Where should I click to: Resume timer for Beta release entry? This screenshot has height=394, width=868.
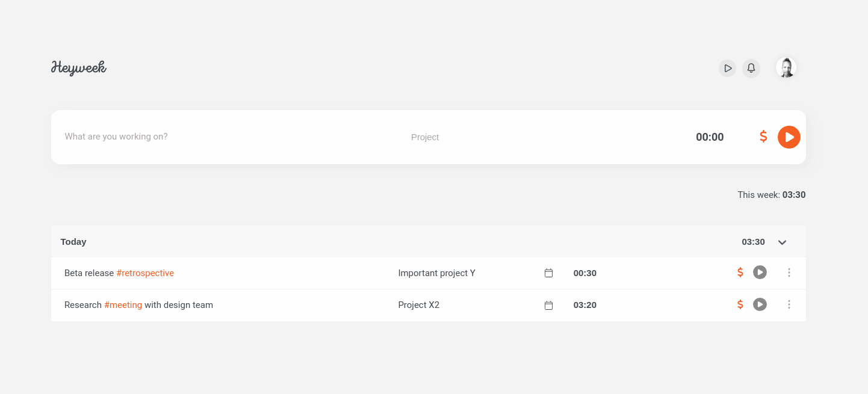pyautogui.click(x=760, y=272)
